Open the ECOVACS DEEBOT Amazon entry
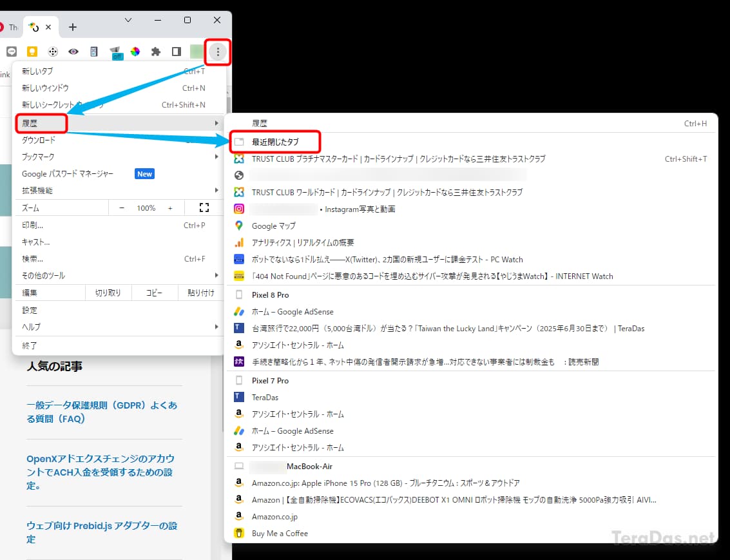 471,500
